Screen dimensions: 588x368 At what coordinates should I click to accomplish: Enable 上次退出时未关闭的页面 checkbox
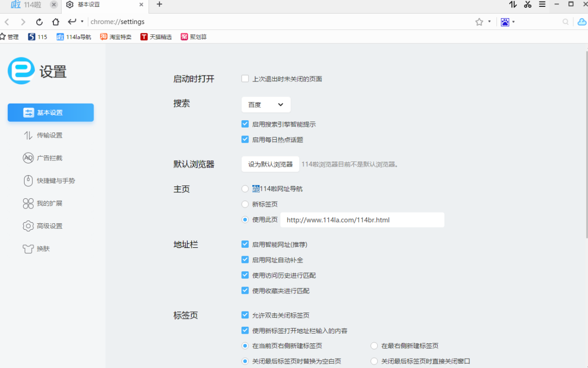(x=245, y=78)
